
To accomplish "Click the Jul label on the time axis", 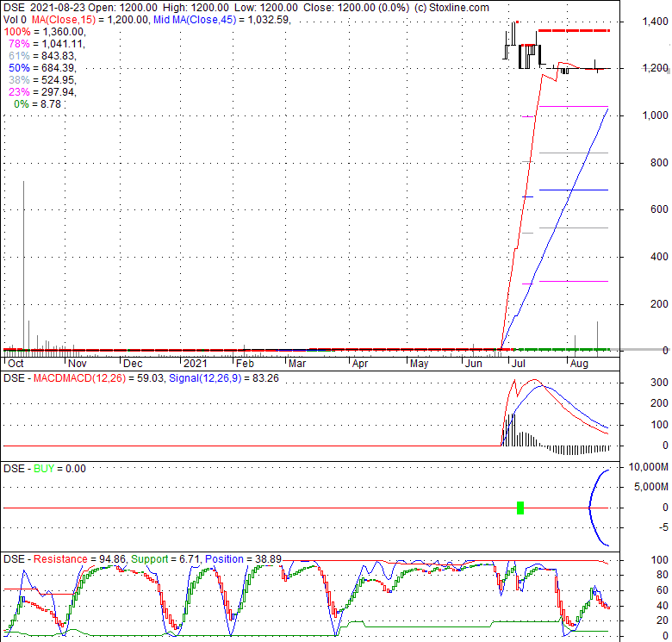I will point(519,364).
